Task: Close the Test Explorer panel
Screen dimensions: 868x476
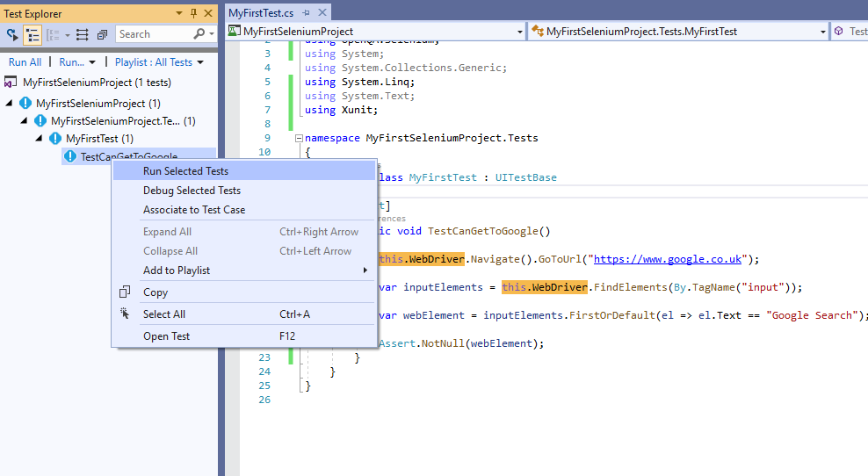Action: coord(208,13)
